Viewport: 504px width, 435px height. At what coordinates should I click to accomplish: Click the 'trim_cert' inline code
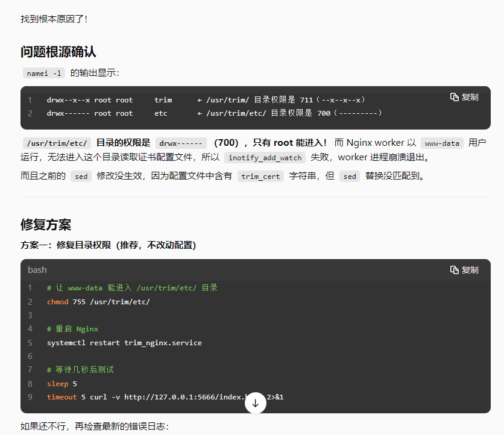[x=260, y=177]
